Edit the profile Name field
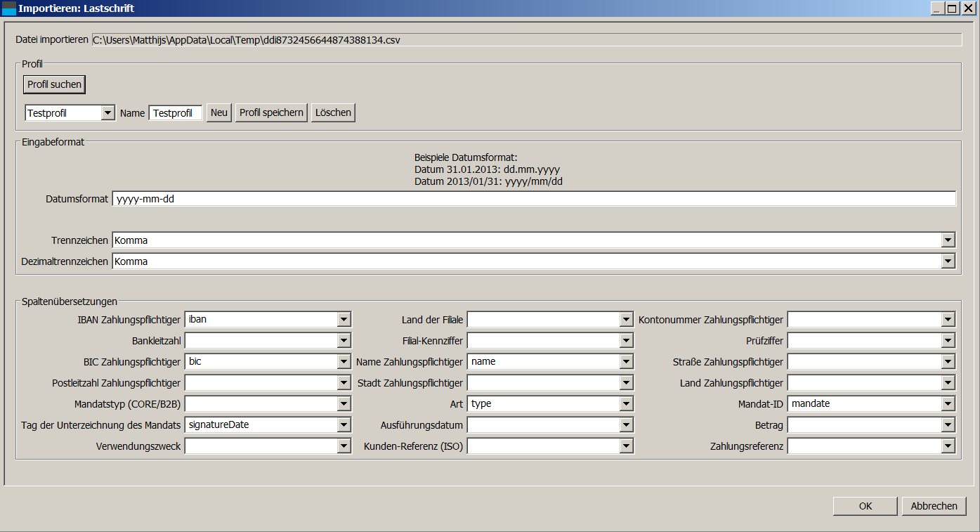Screen dimensions: 980x532 coord(176,112)
